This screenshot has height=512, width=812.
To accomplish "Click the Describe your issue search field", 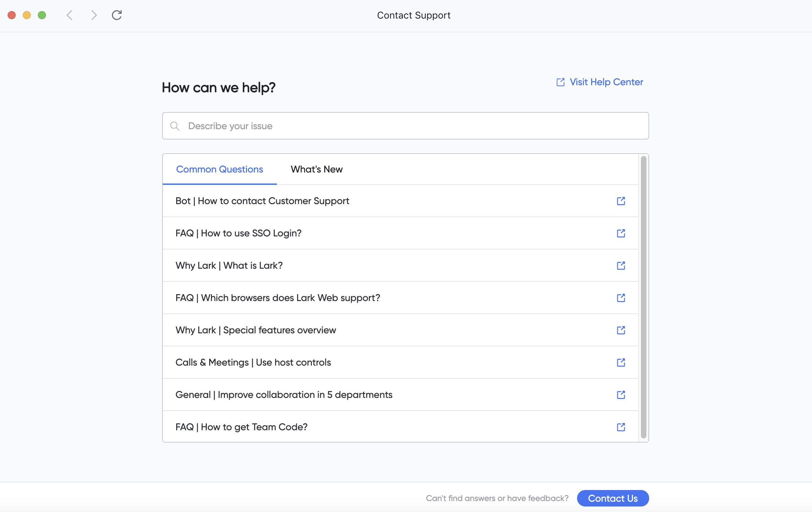I will pos(405,126).
